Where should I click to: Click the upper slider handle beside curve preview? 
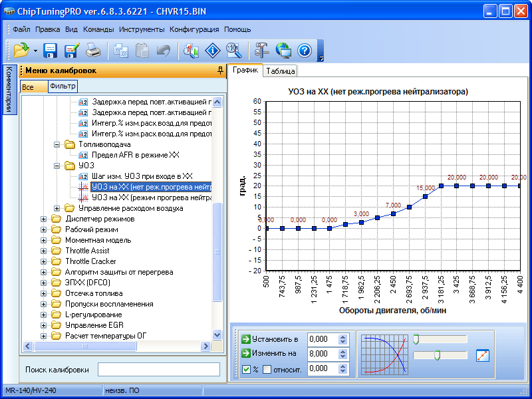pyautogui.click(x=416, y=340)
